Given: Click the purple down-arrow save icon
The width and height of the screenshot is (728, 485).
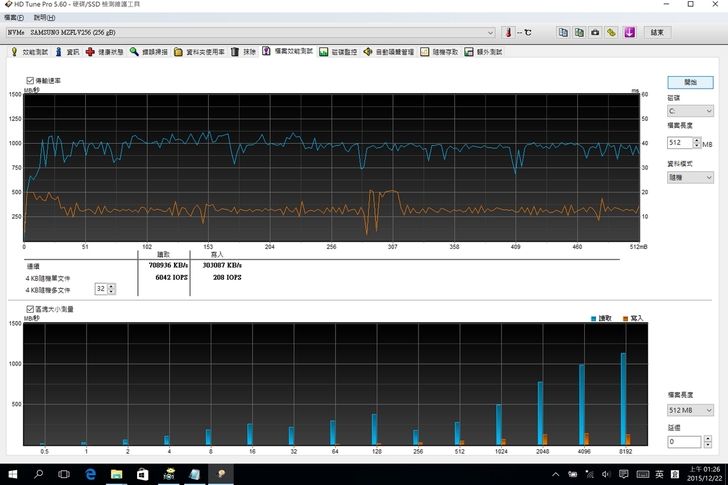Looking at the screenshot, I should click(629, 32).
